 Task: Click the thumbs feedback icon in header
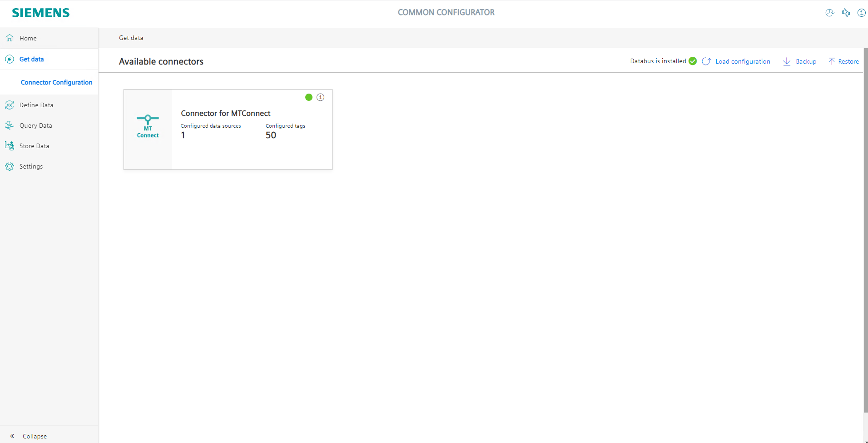846,13
